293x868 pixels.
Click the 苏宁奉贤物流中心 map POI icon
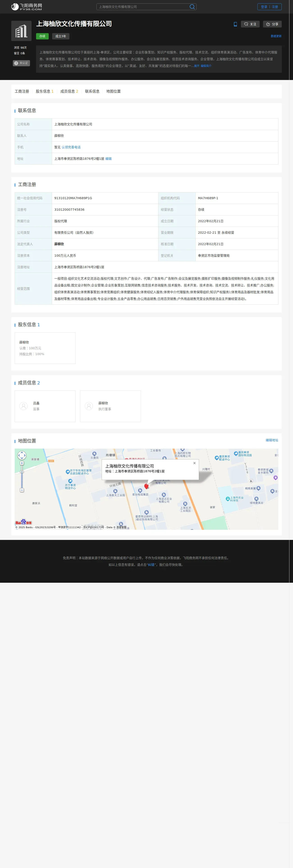pos(70,481)
